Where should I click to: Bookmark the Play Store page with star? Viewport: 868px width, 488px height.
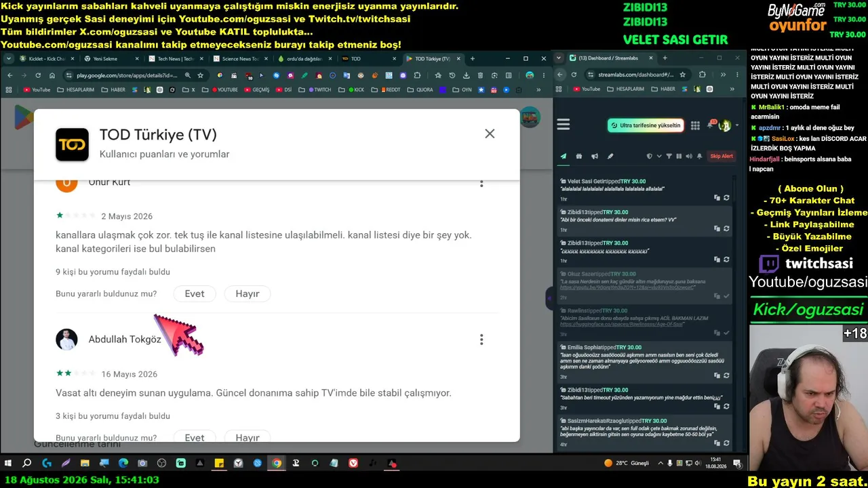(x=200, y=75)
